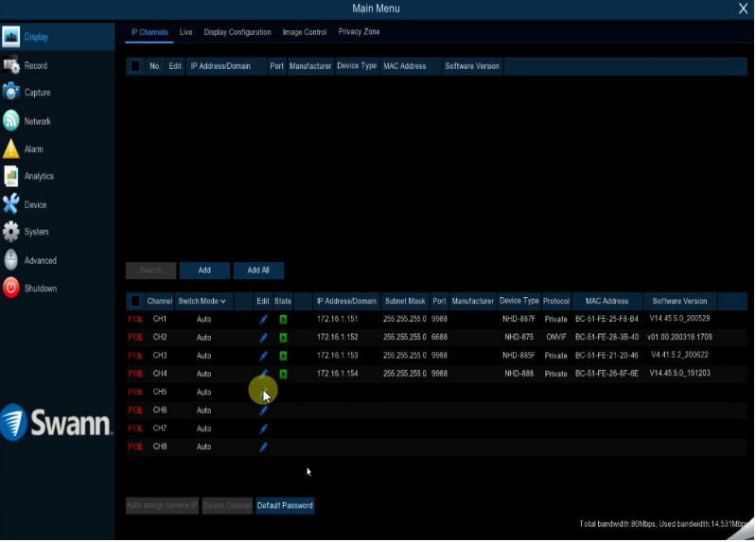Expand the Switch Mode dropdown header
The width and height of the screenshot is (756, 542).
202,302
